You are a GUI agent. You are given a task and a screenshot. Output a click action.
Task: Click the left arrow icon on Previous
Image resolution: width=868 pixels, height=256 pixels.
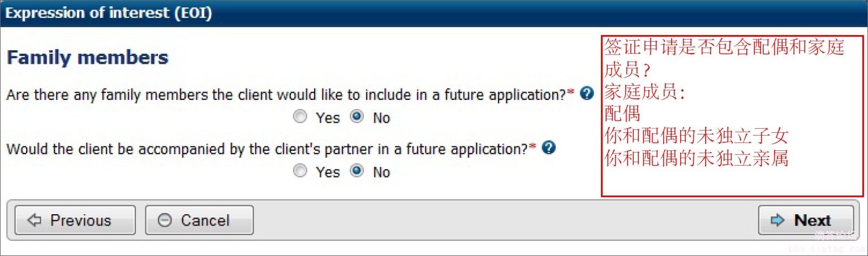(35, 220)
